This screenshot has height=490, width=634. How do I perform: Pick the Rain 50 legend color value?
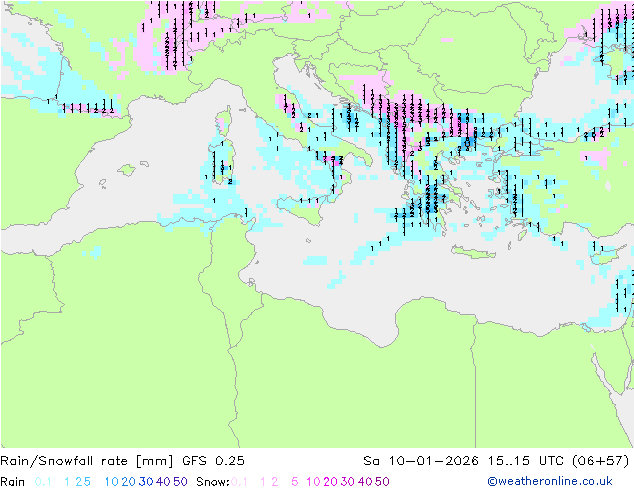(180, 482)
